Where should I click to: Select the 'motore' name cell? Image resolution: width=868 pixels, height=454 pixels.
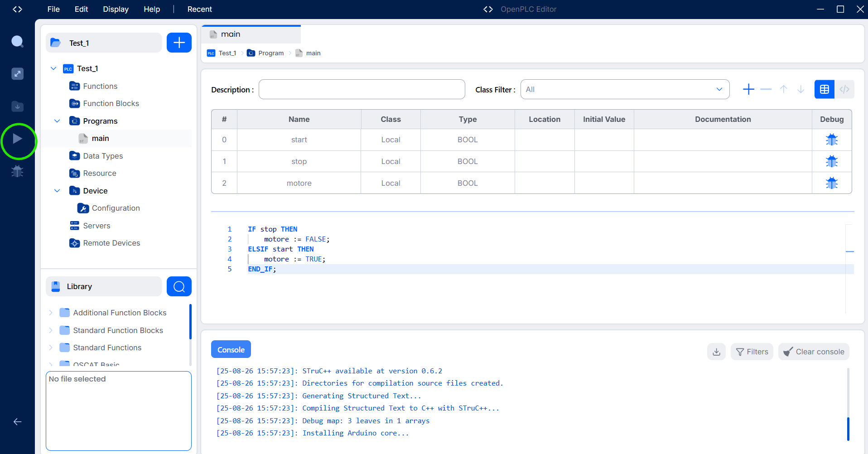(299, 183)
